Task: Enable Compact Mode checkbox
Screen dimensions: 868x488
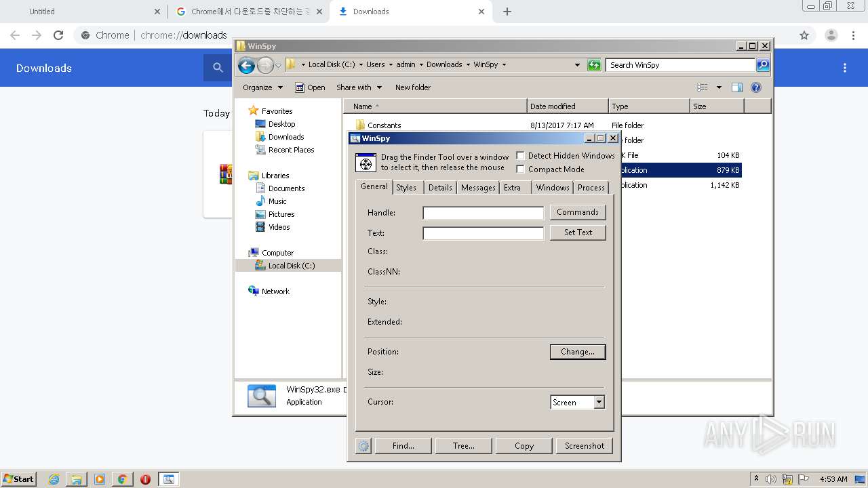Action: coord(520,169)
